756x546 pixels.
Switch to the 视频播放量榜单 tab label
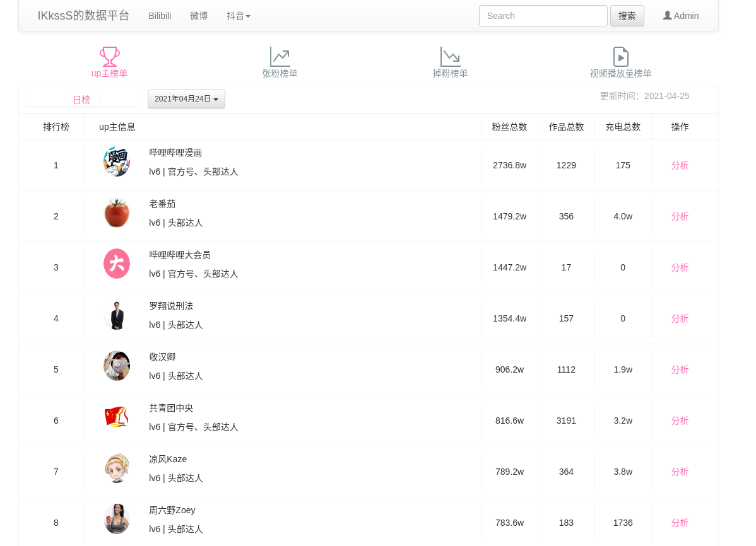620,73
